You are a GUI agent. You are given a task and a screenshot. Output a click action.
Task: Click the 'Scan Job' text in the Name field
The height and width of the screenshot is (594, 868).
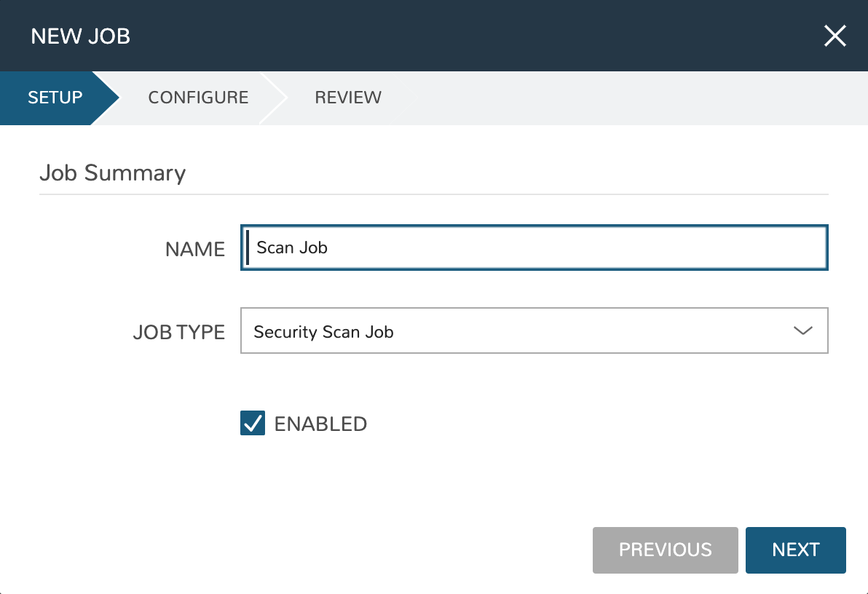point(292,248)
